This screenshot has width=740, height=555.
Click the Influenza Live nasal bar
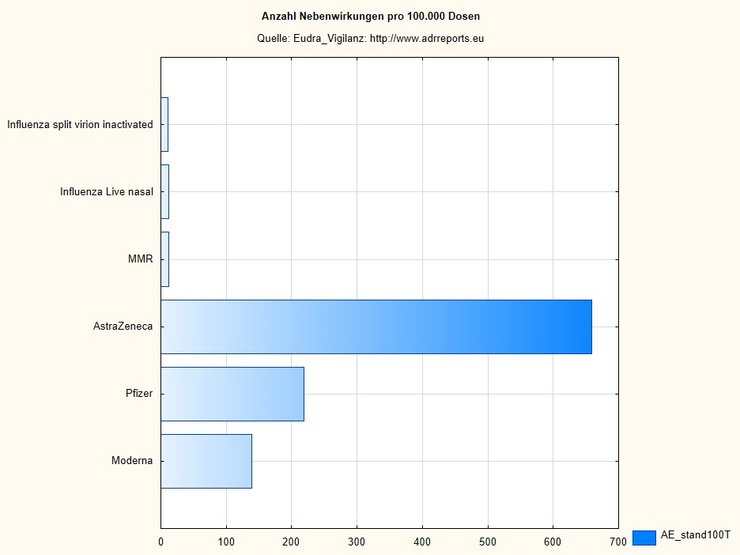coord(165,192)
